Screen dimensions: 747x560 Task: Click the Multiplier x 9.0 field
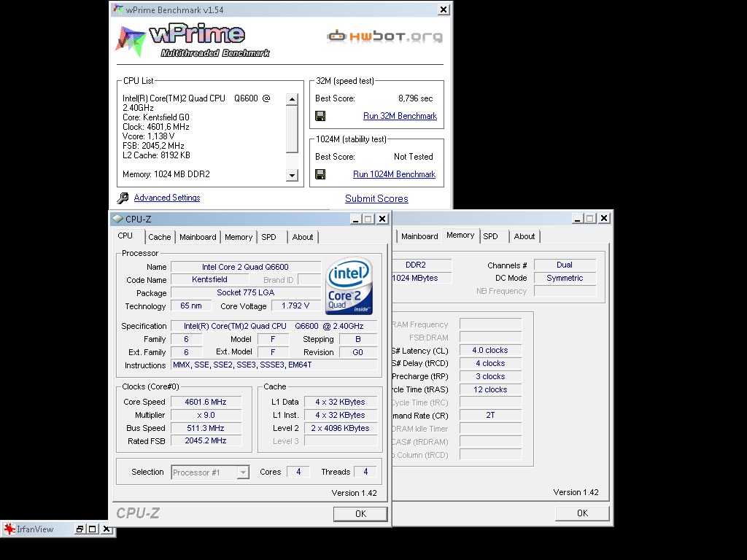click(206, 415)
